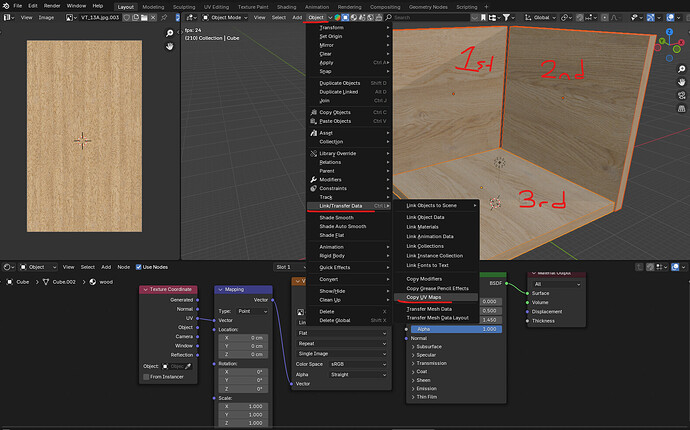Screen dimensions: 690x430
Task: Click the open image folder icon in the image editor
Action: pos(144,18)
